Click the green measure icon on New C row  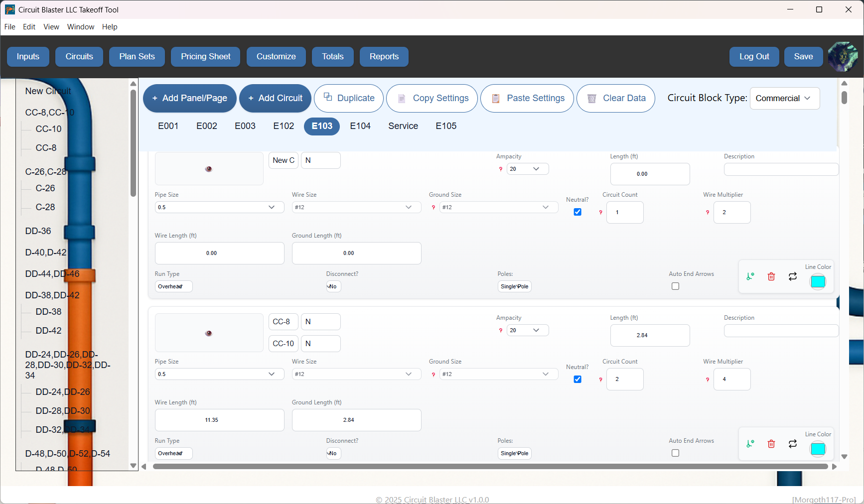[750, 276]
